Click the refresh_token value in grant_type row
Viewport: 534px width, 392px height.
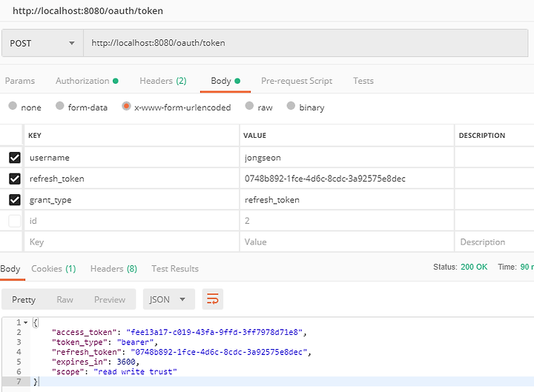(346, 200)
